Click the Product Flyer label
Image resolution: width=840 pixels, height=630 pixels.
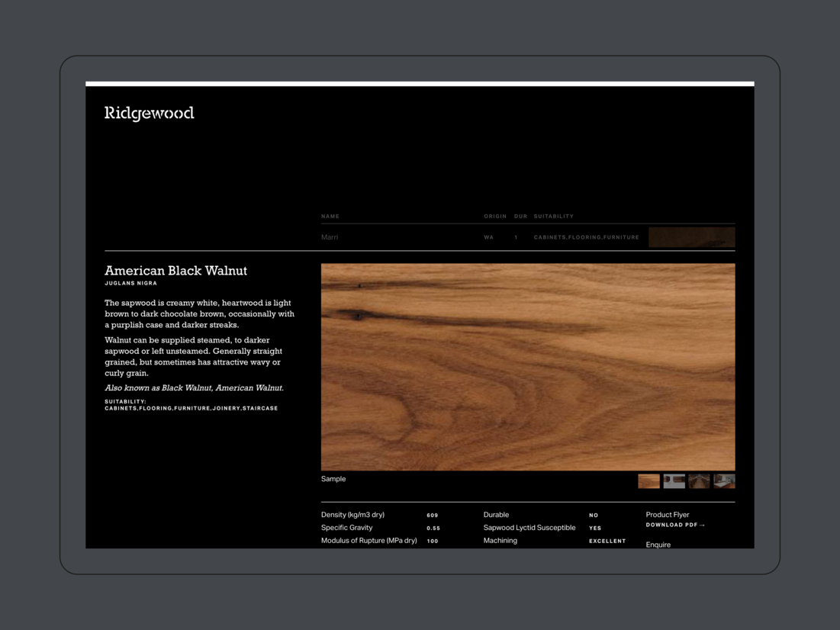pyautogui.click(x=667, y=515)
